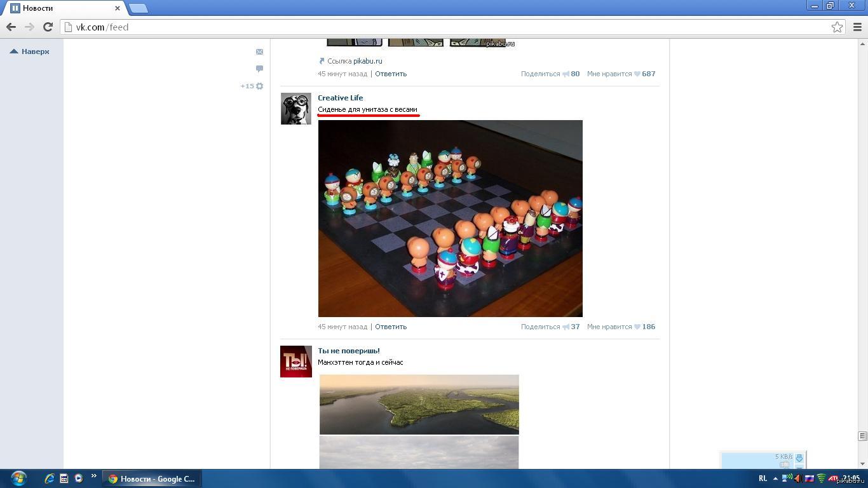
Task: Open a new browser tab
Action: tap(138, 8)
